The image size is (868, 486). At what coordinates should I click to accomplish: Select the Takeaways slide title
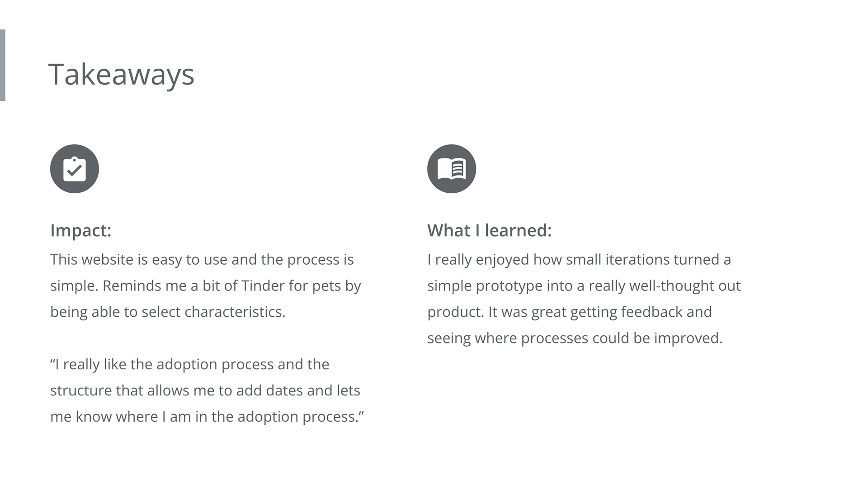point(121,75)
